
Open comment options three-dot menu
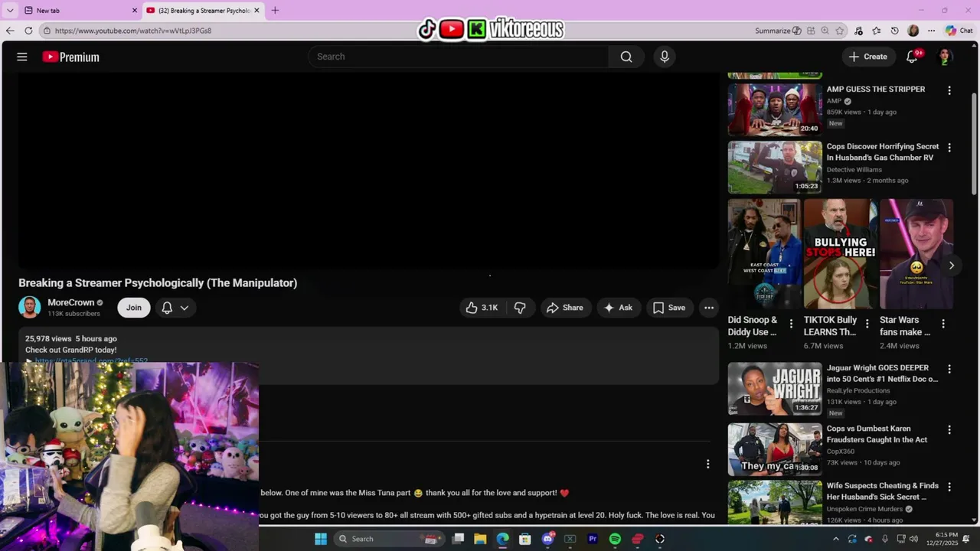pos(707,464)
